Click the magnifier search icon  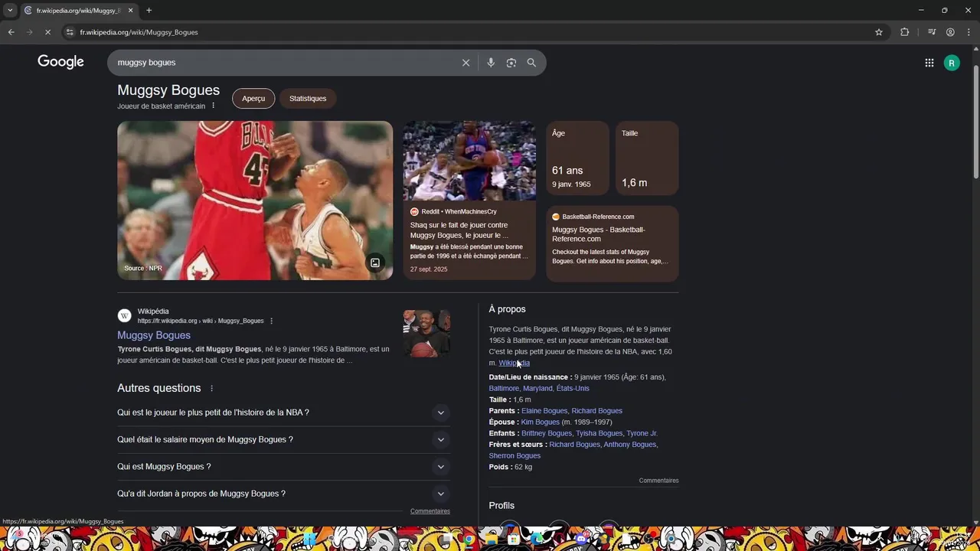tap(531, 63)
